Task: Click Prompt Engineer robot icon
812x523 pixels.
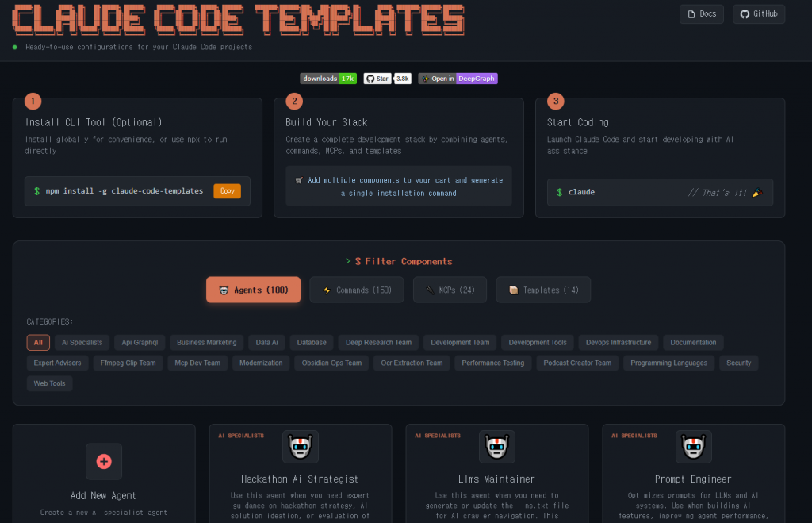Action: [x=693, y=446]
